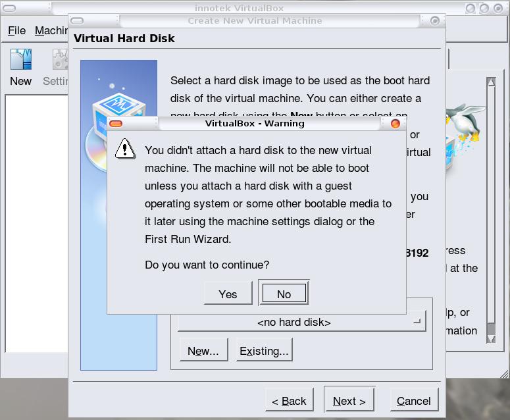510x420 pixels.
Task: Close the innotek VirtualBox main window
Action: [x=498, y=8]
